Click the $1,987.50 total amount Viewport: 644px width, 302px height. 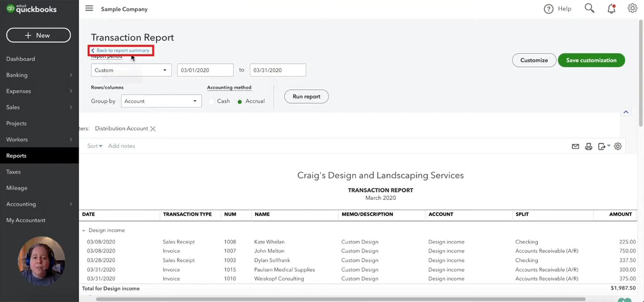[623, 289]
